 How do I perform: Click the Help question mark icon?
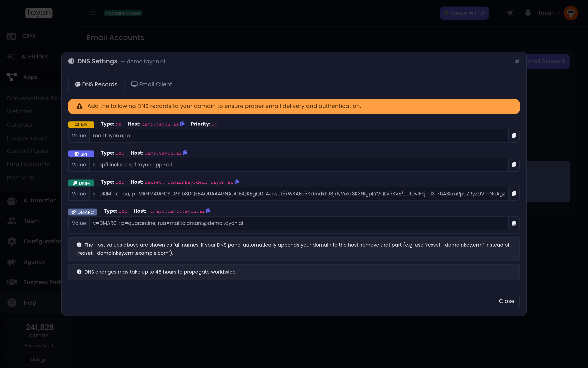coord(12,303)
